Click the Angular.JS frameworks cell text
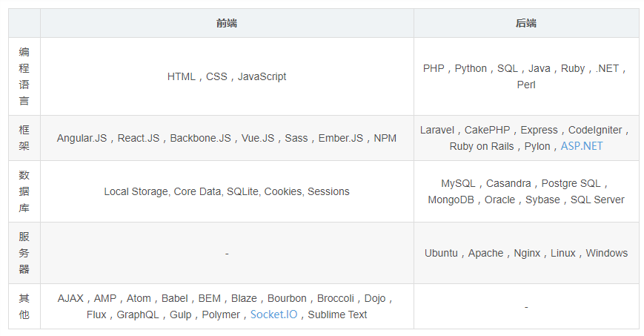This screenshot has height=336, width=644. (227, 138)
